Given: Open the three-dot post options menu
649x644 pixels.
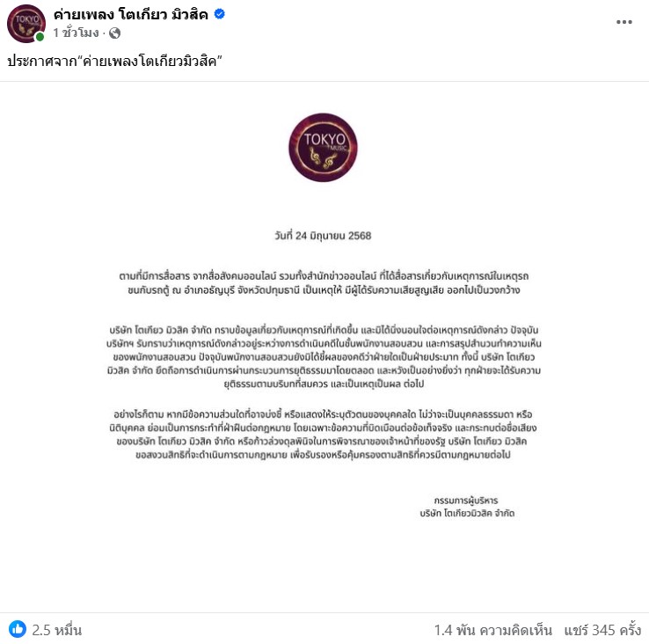Looking at the screenshot, I should click(623, 22).
